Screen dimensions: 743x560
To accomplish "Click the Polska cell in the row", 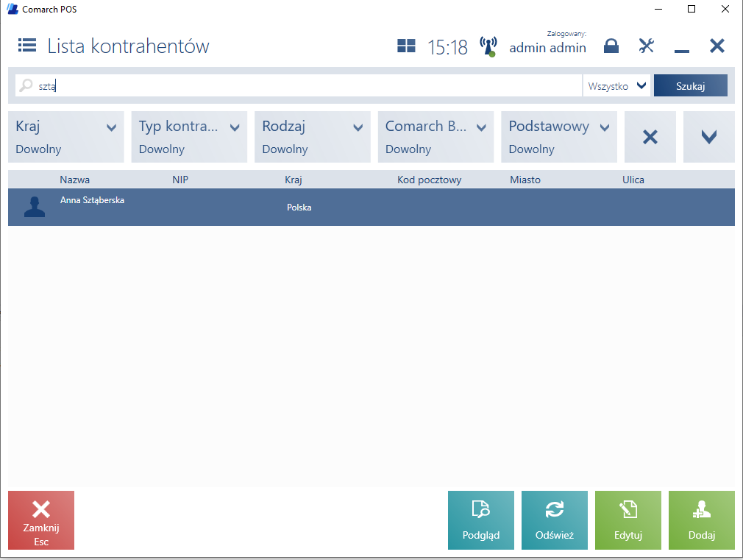I will pyautogui.click(x=299, y=208).
